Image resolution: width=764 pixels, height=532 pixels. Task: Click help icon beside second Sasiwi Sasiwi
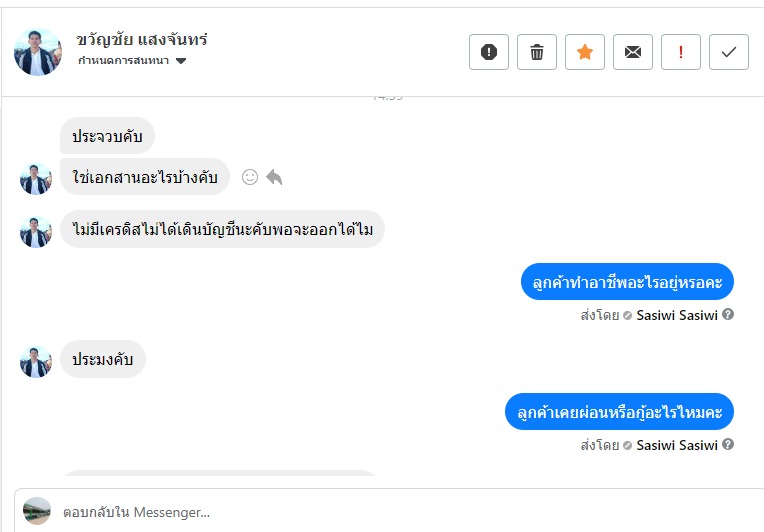[728, 445]
